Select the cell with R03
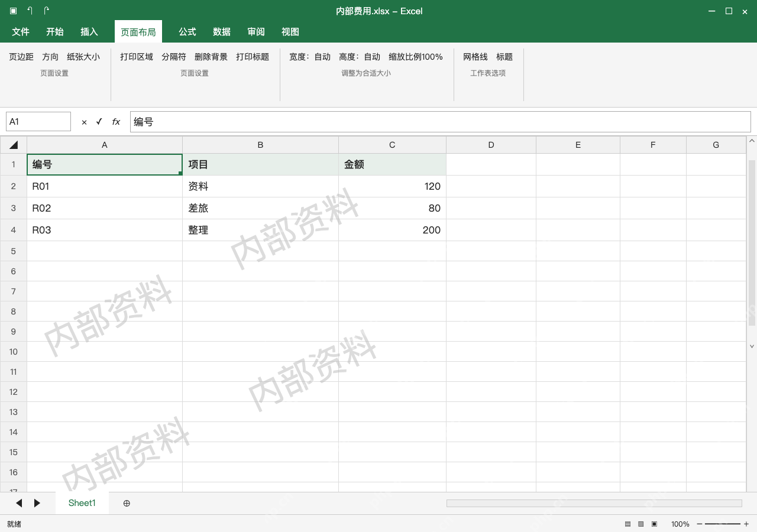757x532 pixels. (x=105, y=230)
